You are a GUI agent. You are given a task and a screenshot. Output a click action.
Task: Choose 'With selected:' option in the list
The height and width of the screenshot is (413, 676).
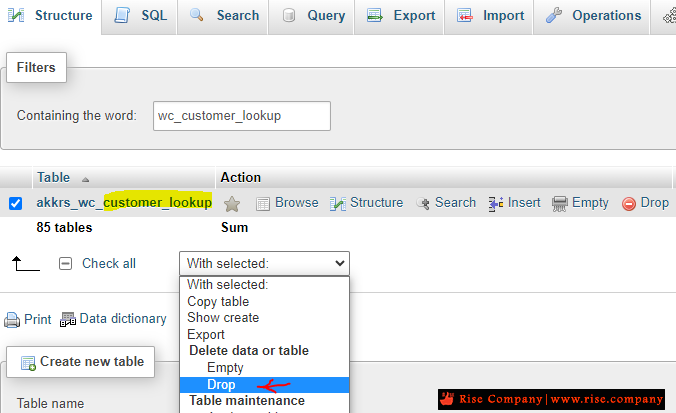[264, 285]
